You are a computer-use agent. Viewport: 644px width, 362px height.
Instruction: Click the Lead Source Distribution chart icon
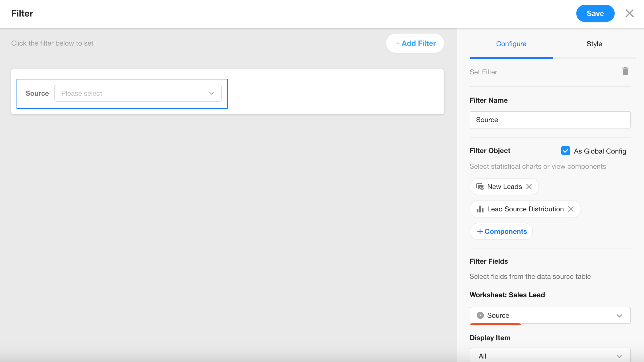pos(480,209)
